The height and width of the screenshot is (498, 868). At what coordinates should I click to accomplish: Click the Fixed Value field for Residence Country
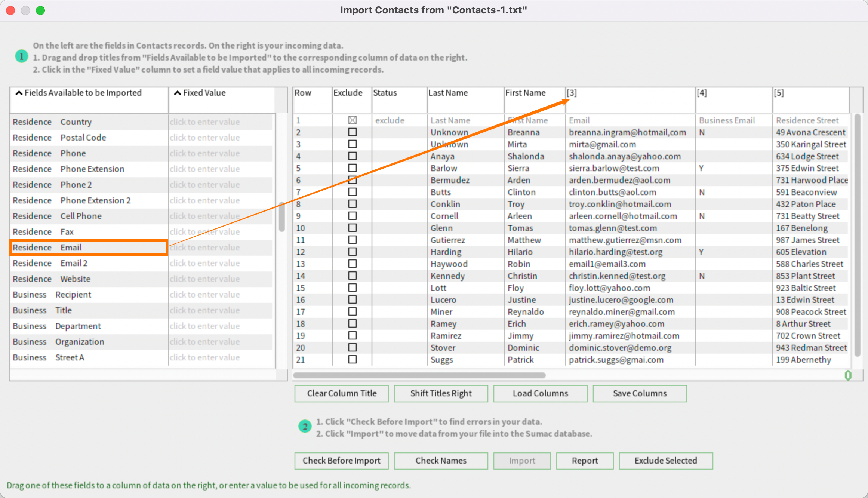pyautogui.click(x=221, y=122)
